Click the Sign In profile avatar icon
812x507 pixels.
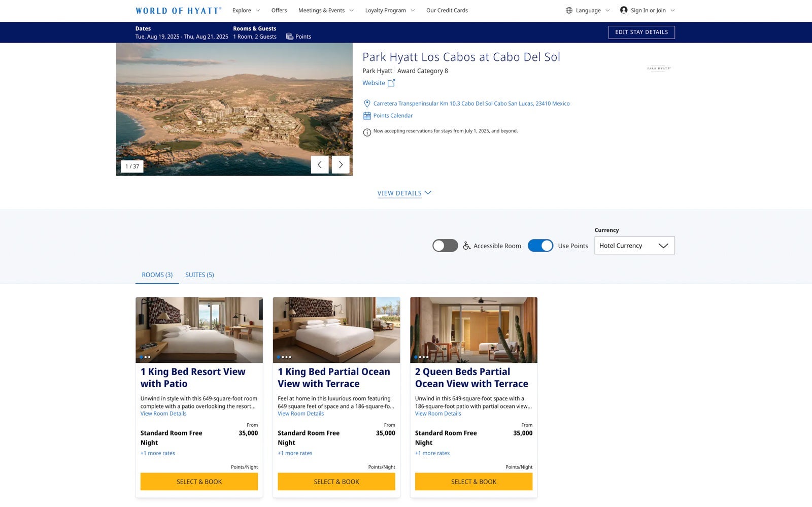click(x=624, y=10)
